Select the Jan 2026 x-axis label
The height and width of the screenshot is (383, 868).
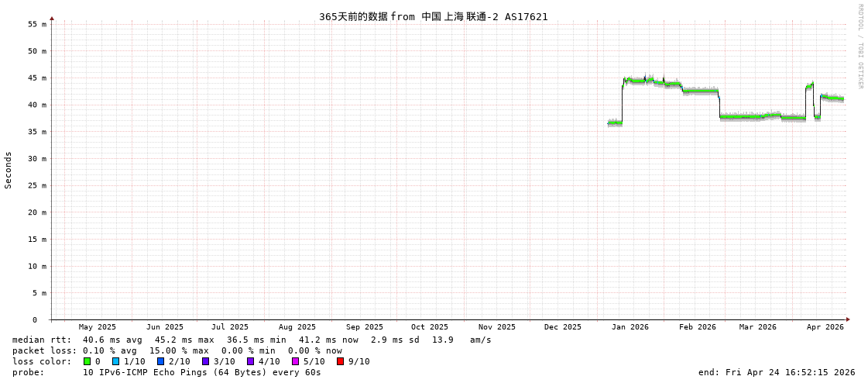click(630, 327)
